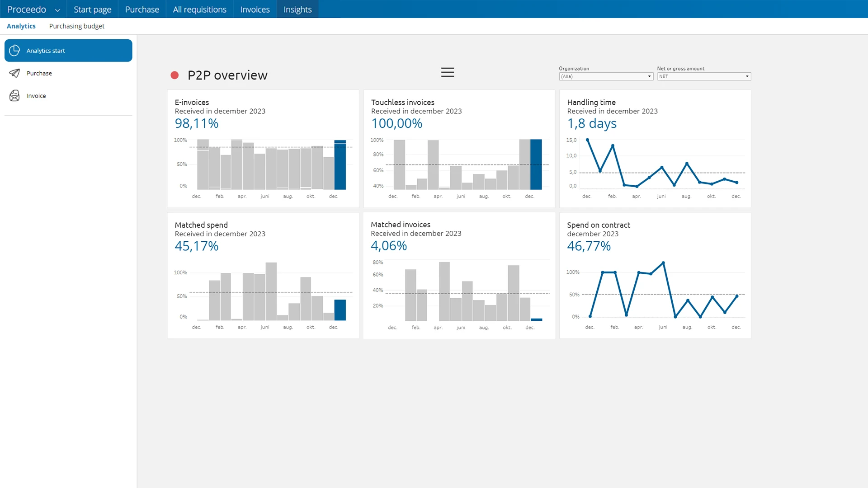This screenshot has width=868, height=488.
Task: Open the Net or gross amount dropdown
Action: coord(704,76)
